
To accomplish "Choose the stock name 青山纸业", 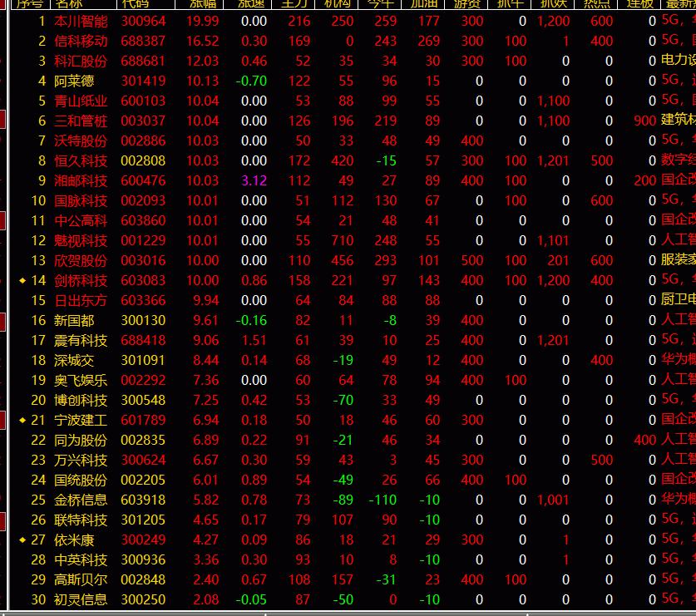I will point(81,101).
